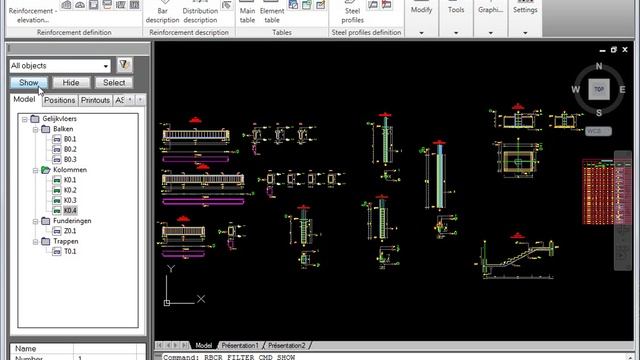The image size is (640, 360).
Task: Click the W compass direction on ViewCube
Action: [x=576, y=89]
